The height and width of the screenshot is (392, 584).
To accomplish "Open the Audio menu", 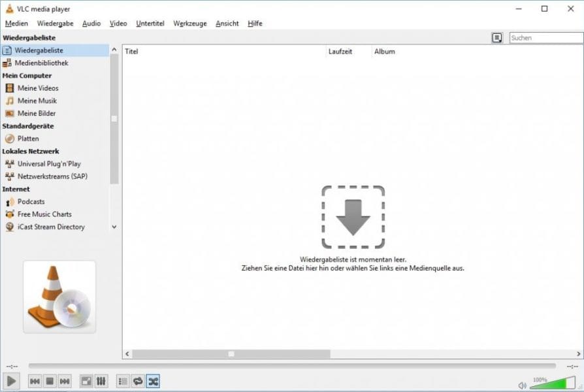I will (x=91, y=24).
